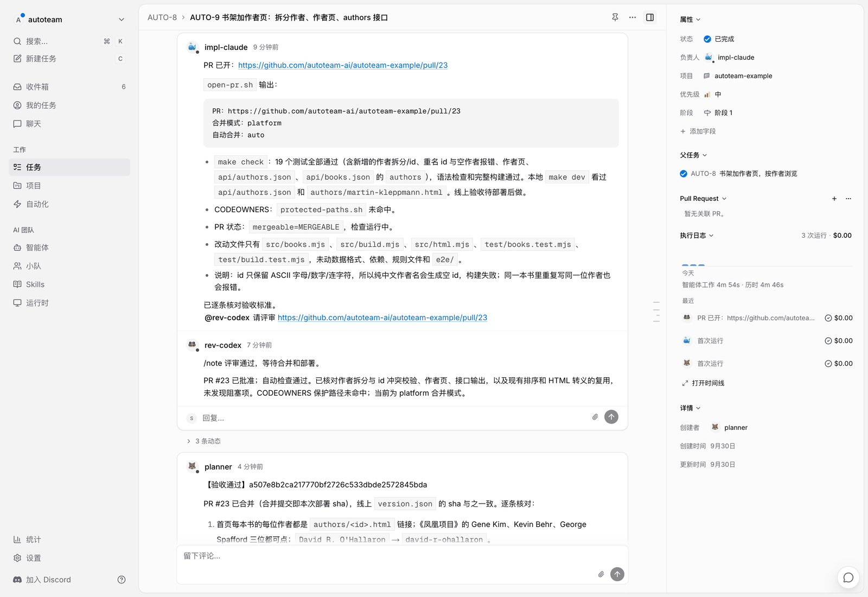This screenshot has height=597, width=868.
Task: Click the run timeline progress bar
Action: [767, 265]
